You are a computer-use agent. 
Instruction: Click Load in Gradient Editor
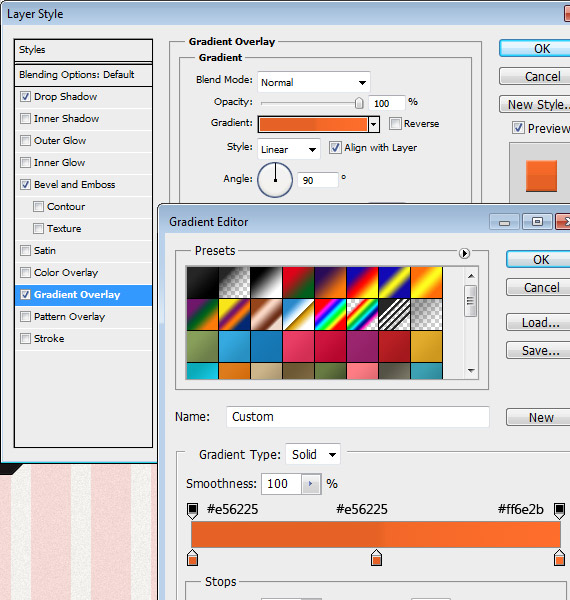tap(538, 323)
